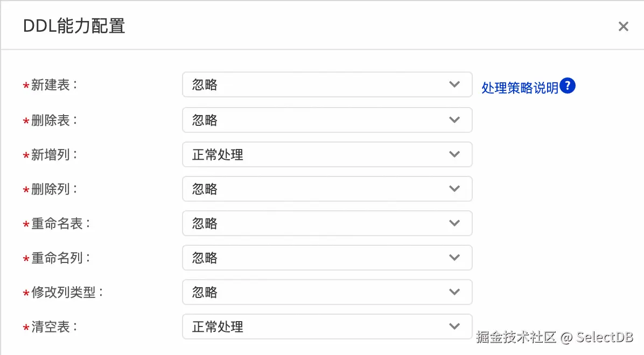Click the chevron on 新建表 selector
The height and width of the screenshot is (355, 644).
point(454,86)
